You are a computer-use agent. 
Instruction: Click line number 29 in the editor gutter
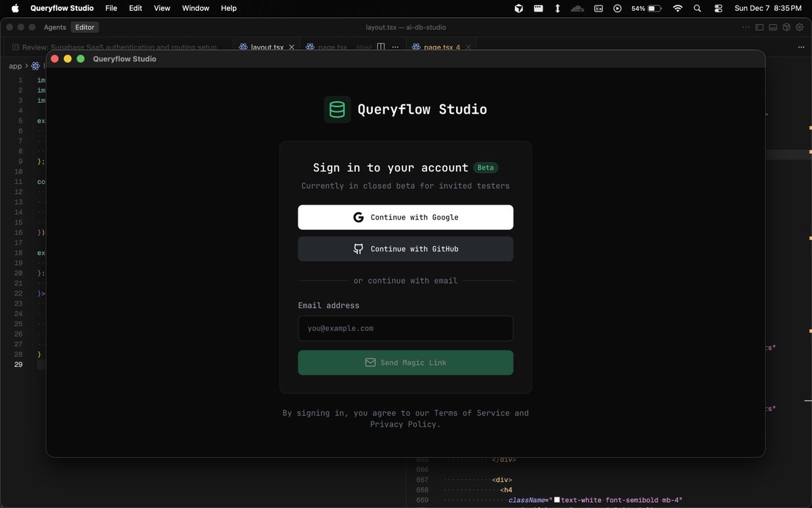[x=18, y=364]
